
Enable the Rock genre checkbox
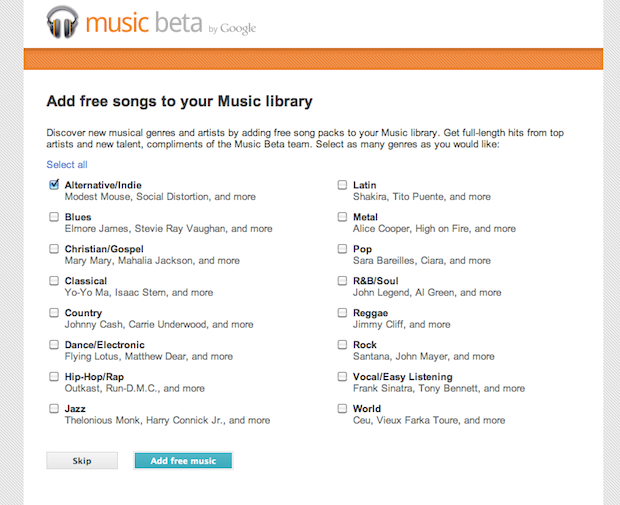(342, 345)
